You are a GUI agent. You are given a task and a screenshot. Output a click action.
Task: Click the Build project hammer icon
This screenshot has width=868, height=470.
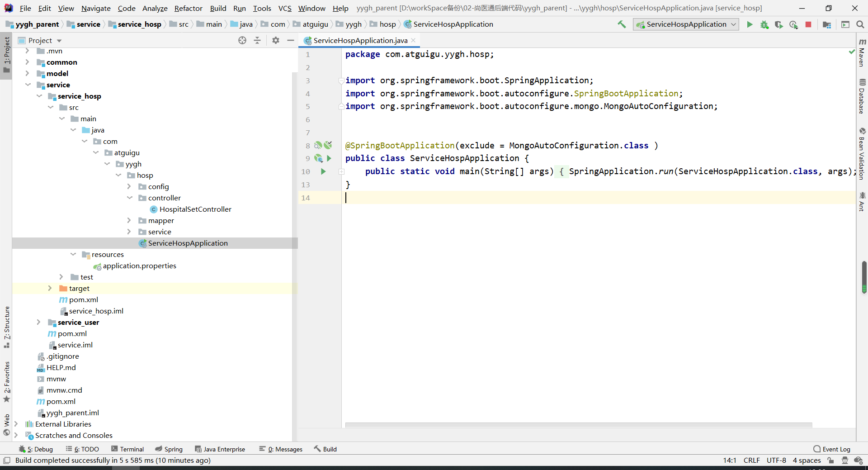click(x=622, y=24)
